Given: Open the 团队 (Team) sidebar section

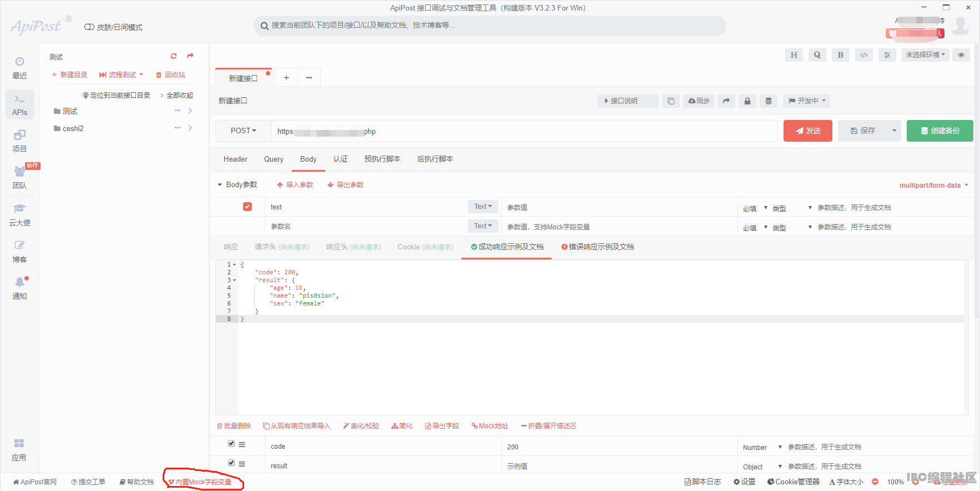Looking at the screenshot, I should 20,178.
